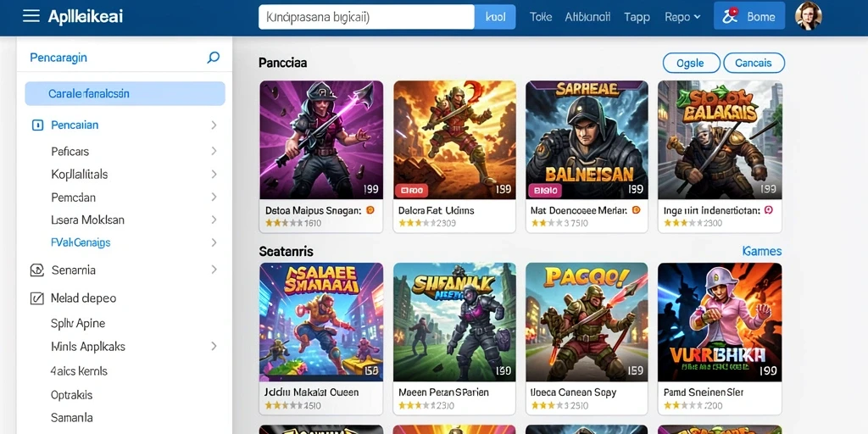Select the Splv Apine sidebar item
The height and width of the screenshot is (434, 868).
point(77,323)
